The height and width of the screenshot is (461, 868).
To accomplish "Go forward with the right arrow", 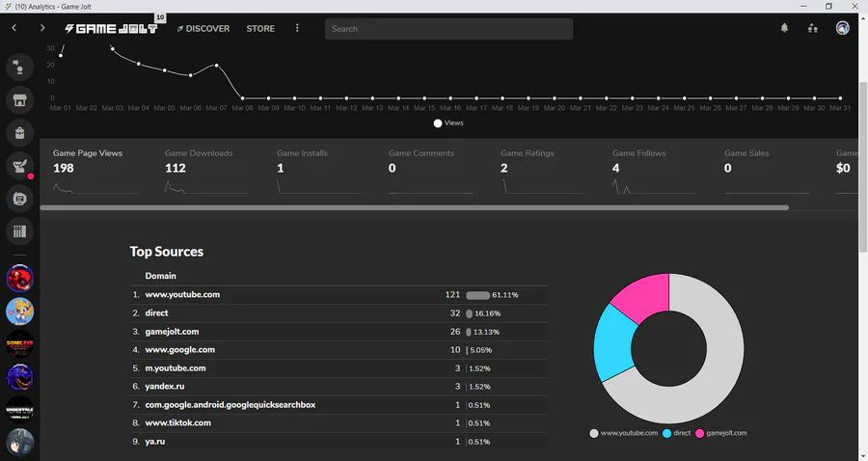I will click(42, 28).
